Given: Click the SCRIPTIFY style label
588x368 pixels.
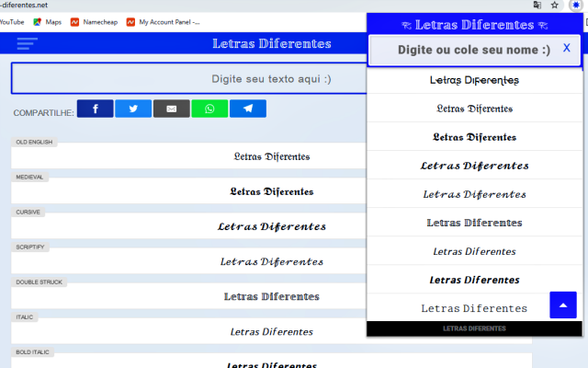Looking at the screenshot, I should pos(30,247).
